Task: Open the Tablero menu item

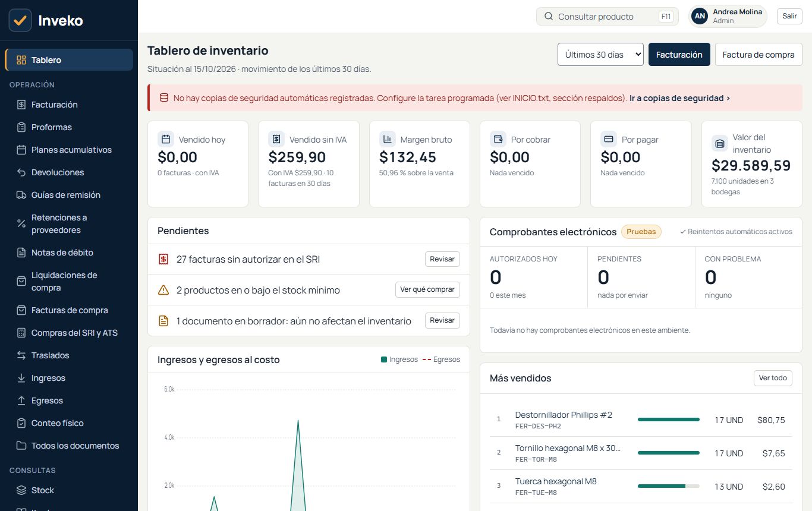Action: [69, 60]
